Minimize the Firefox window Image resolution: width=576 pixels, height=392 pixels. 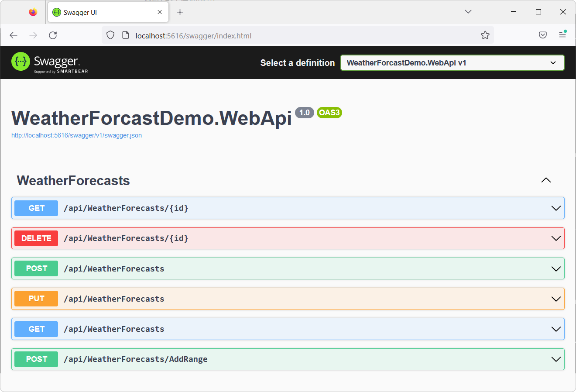(514, 12)
